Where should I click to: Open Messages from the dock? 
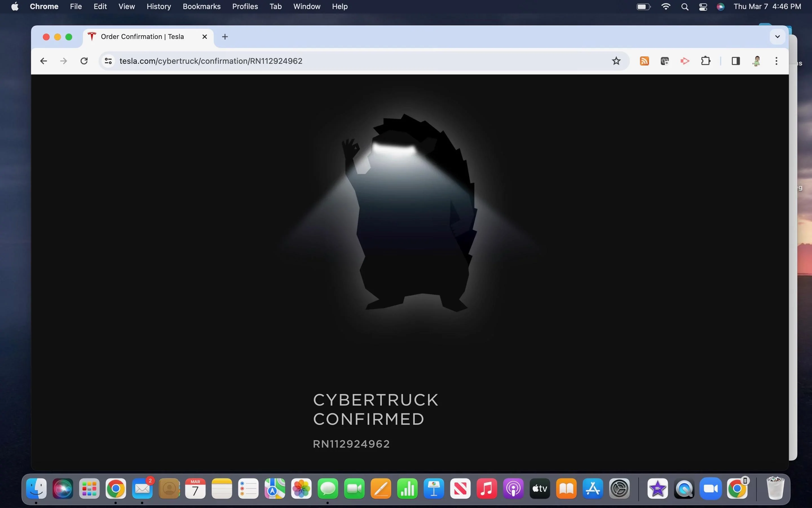point(328,488)
